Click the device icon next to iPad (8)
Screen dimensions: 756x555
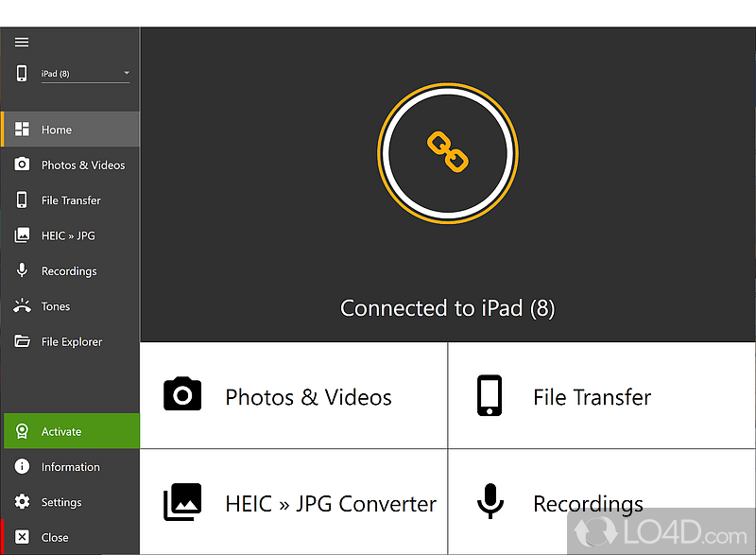21,73
